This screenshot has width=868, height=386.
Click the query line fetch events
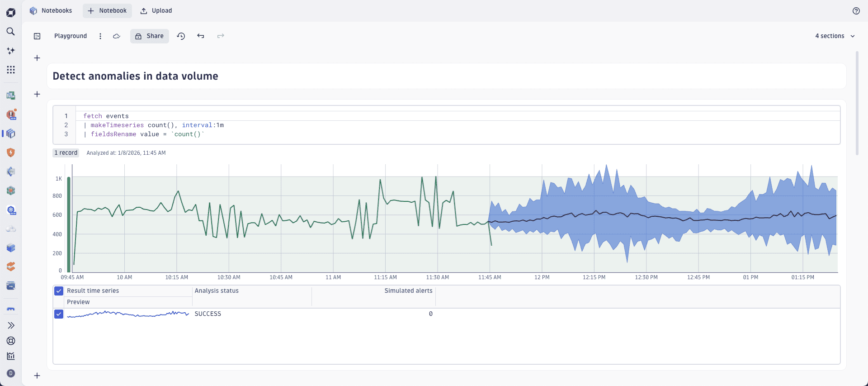tap(106, 116)
